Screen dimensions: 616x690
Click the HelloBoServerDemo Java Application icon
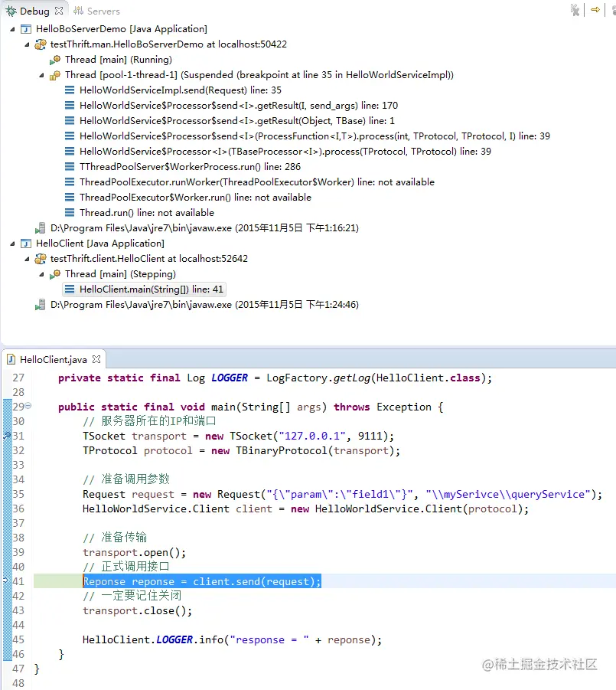pyautogui.click(x=26, y=29)
